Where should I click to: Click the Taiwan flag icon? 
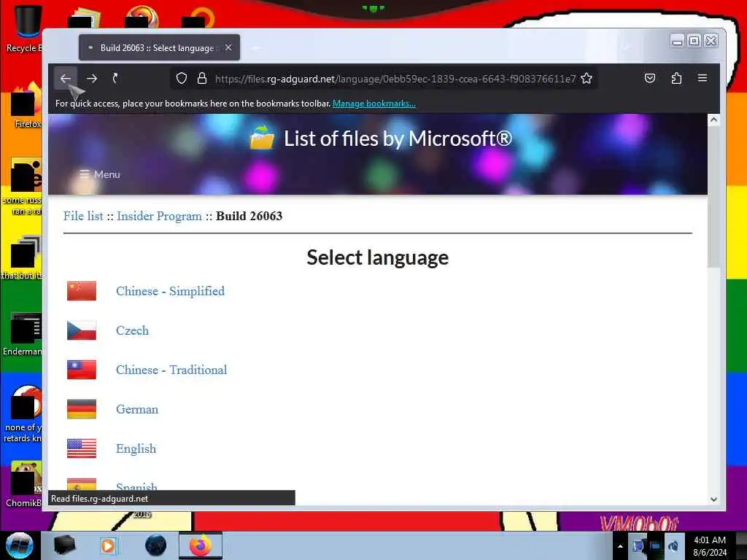pyautogui.click(x=82, y=370)
